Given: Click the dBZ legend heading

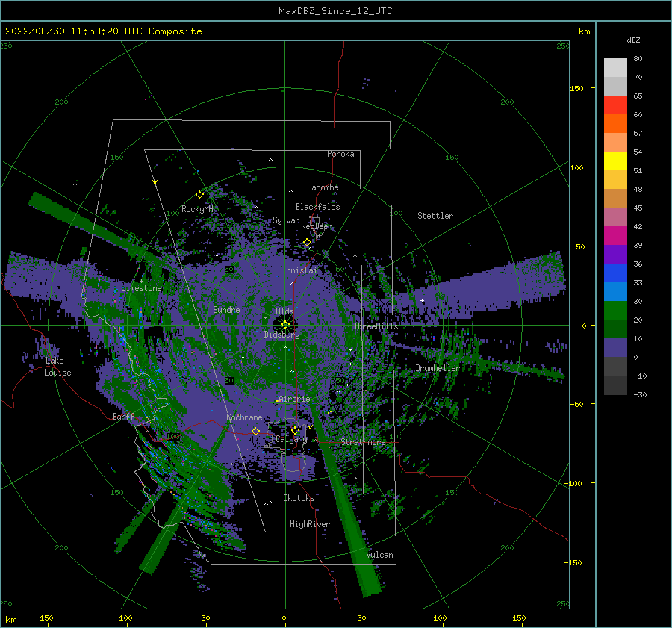Looking at the screenshot, I should tap(633, 40).
